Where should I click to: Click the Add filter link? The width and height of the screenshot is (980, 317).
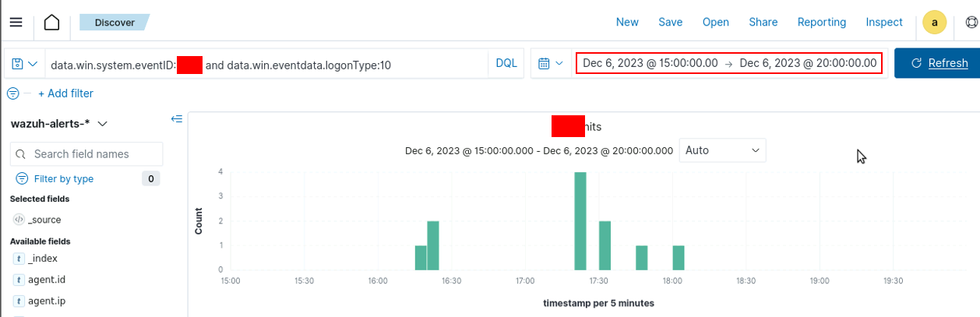[x=65, y=93]
